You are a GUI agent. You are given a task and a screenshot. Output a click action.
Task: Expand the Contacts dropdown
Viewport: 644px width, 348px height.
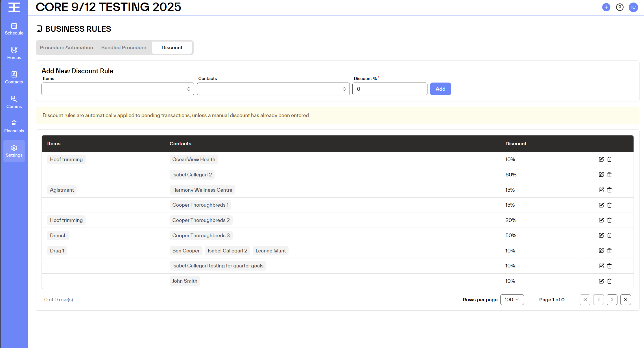[x=273, y=89]
